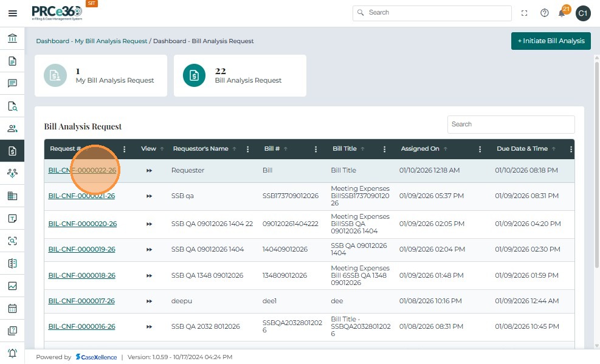Open the hamburger navigation menu
Viewport: 600px width, 364px height.
pos(12,13)
